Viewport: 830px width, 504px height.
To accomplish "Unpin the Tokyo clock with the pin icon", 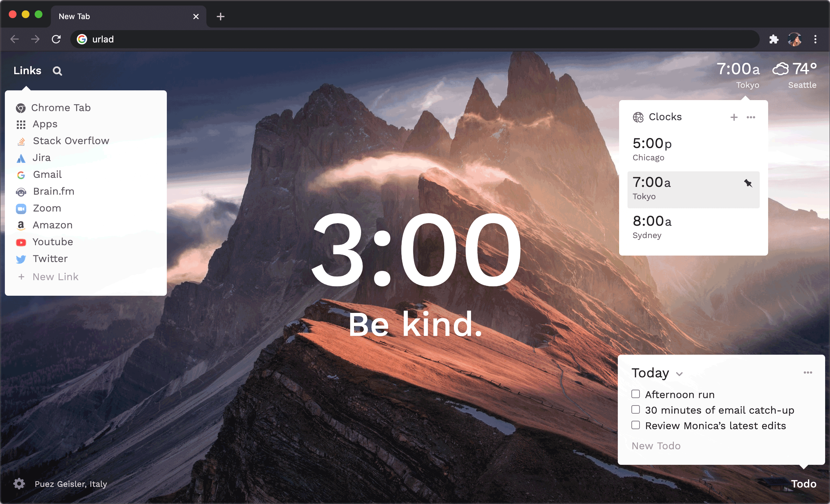I will click(x=748, y=183).
